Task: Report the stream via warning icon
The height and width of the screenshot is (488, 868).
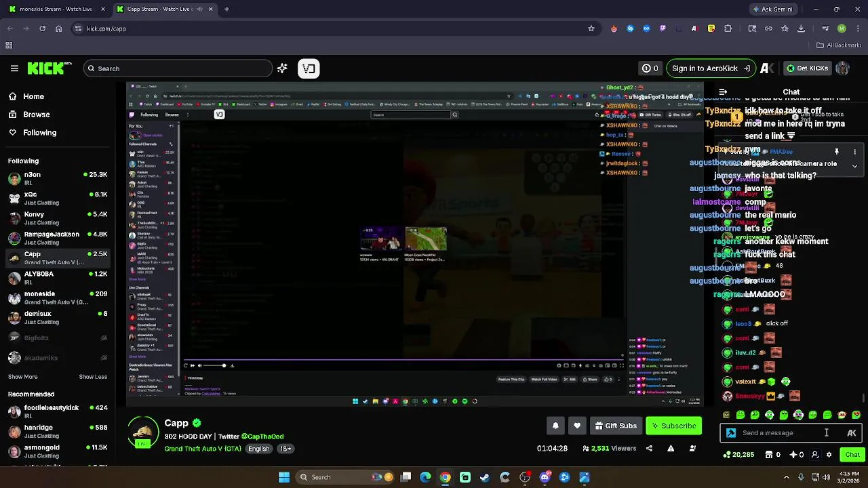Action: click(x=671, y=448)
